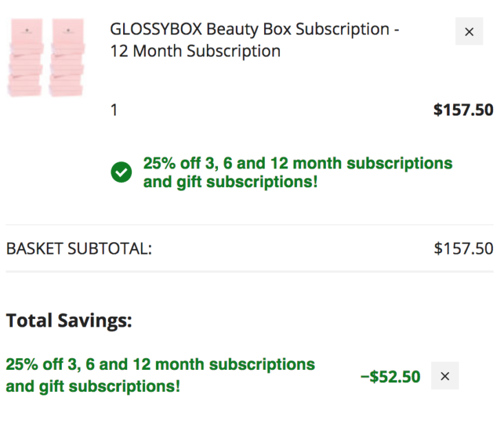Open GLOSSYBOX Beauty Box Subscription product title
The height and width of the screenshot is (438, 504).
[254, 40]
